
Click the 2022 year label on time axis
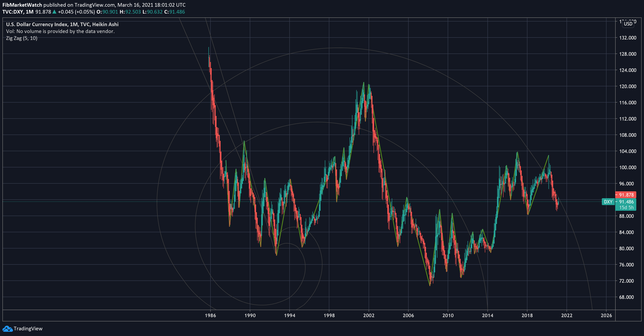pyautogui.click(x=567, y=316)
